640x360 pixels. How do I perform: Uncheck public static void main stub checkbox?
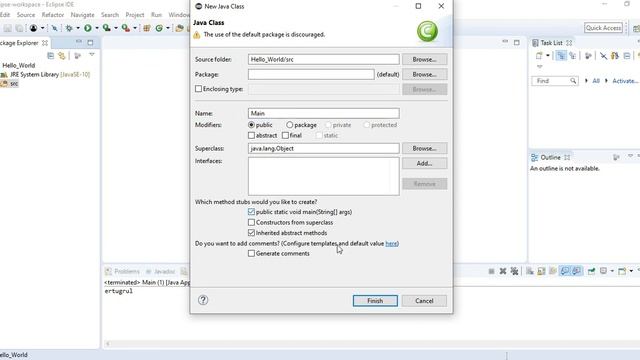[x=251, y=212]
